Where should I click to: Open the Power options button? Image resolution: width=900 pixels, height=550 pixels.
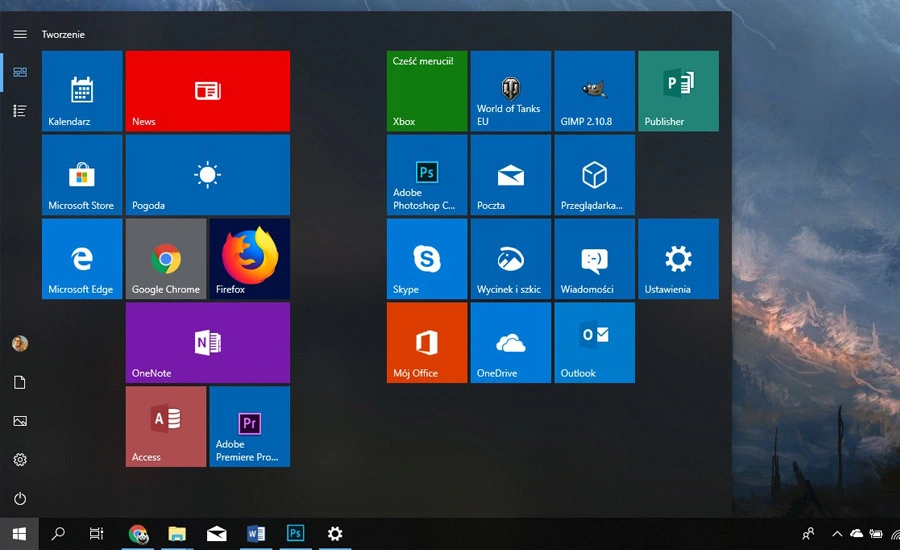click(20, 498)
